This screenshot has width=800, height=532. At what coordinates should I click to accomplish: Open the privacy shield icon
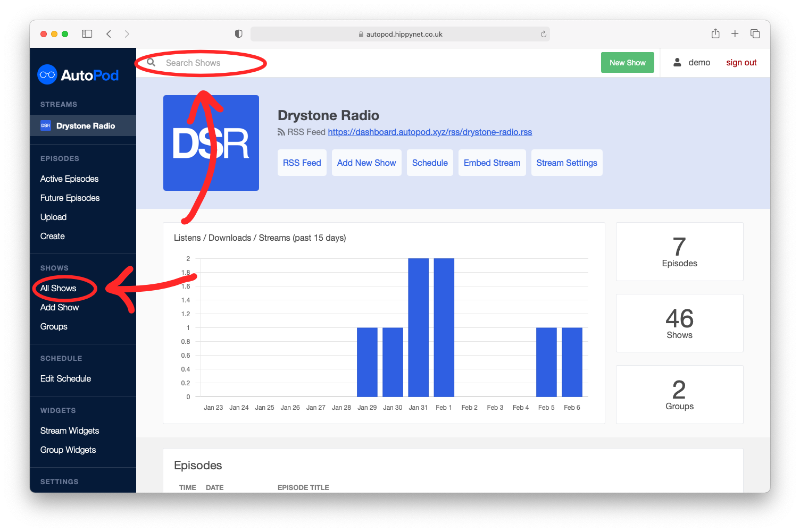click(238, 34)
